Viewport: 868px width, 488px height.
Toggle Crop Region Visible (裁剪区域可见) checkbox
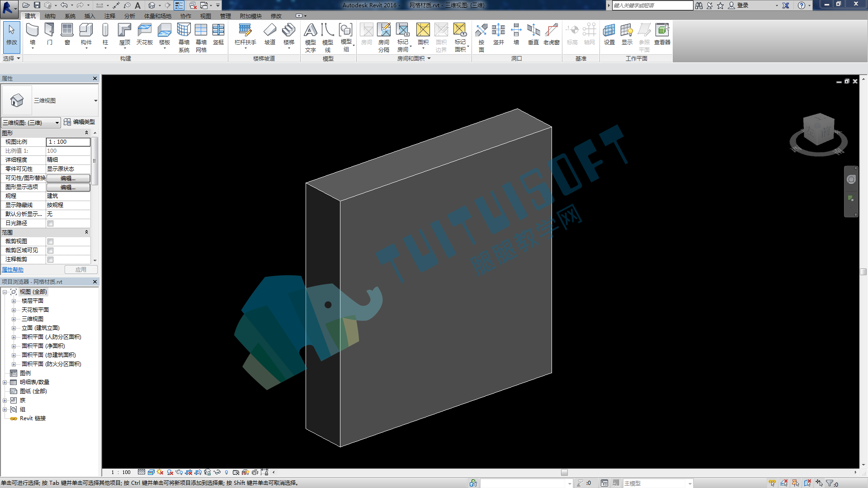[51, 250]
